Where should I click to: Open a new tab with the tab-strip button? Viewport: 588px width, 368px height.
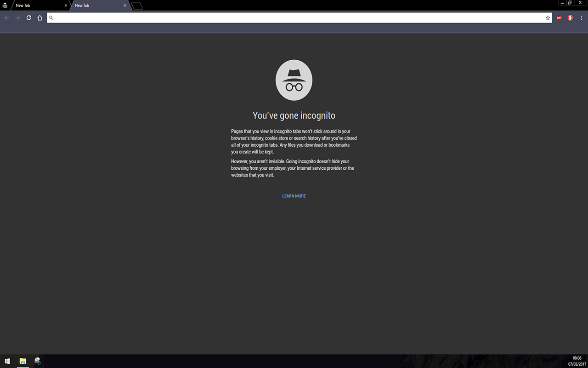coord(137,6)
